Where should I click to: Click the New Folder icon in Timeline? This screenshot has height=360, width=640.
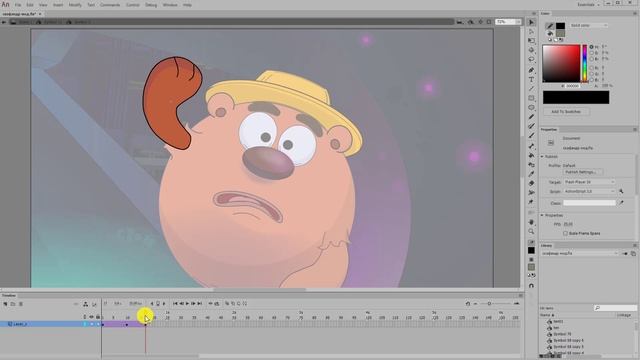click(x=13, y=304)
